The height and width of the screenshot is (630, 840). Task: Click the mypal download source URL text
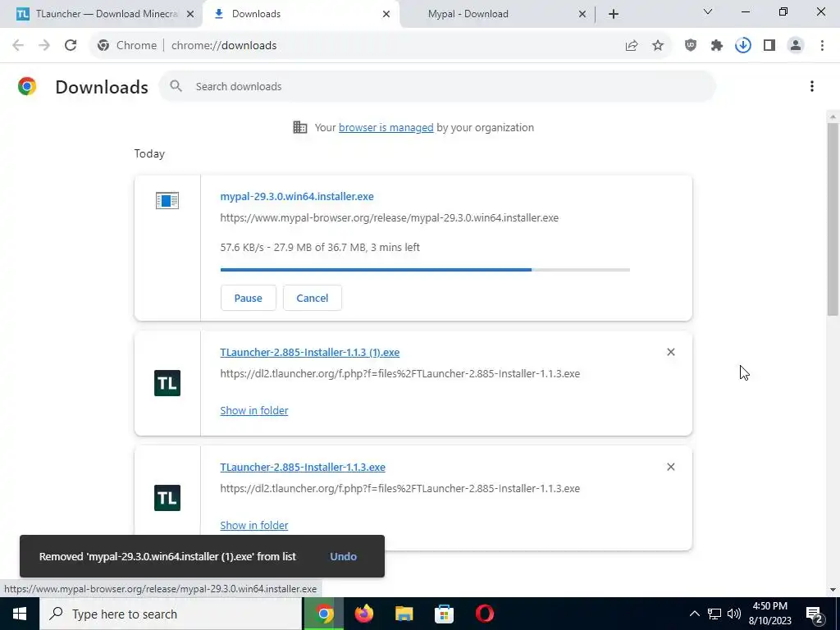pyautogui.click(x=390, y=218)
